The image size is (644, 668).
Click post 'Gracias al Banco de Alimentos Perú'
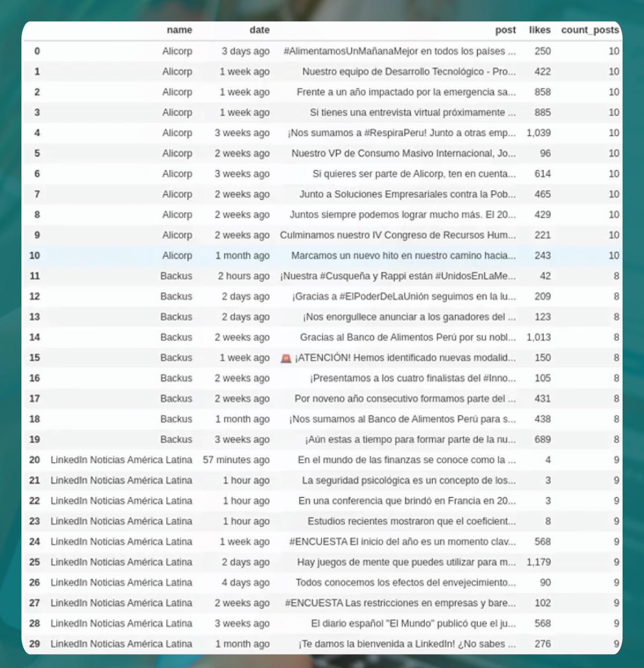408,337
